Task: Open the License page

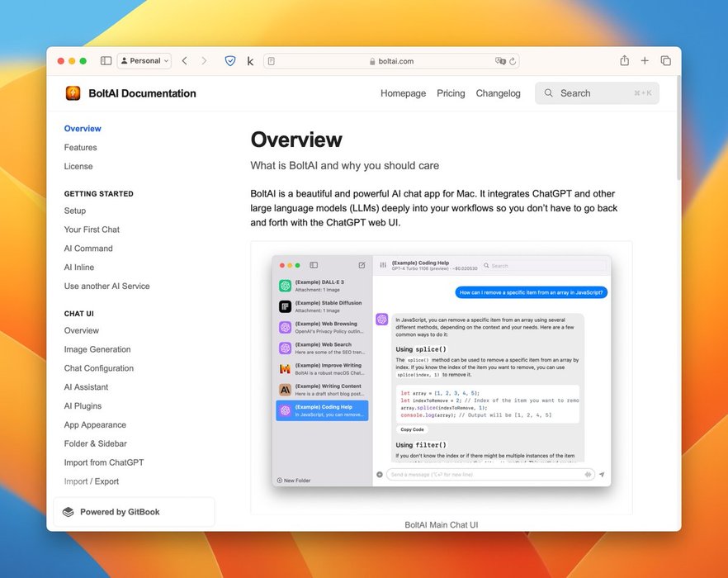Action: tap(78, 166)
